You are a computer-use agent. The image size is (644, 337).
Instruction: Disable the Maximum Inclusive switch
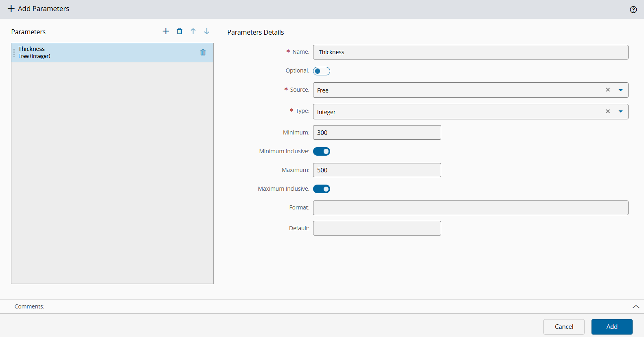coord(322,189)
